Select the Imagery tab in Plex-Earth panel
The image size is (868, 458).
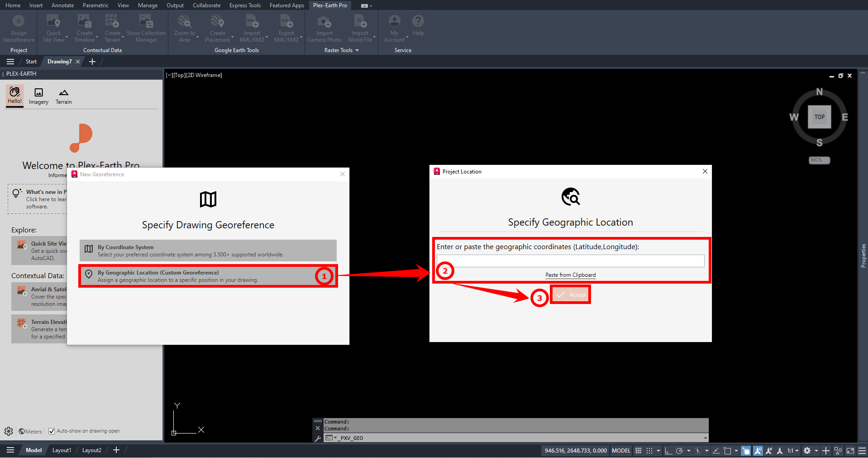click(x=38, y=96)
